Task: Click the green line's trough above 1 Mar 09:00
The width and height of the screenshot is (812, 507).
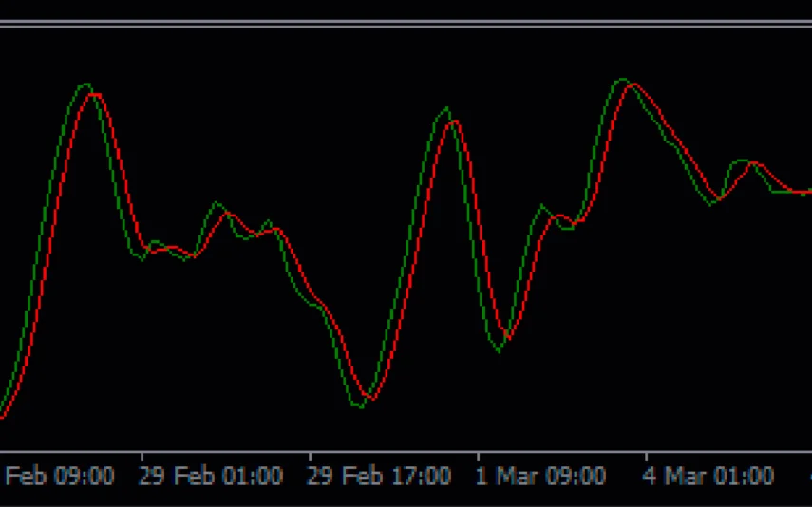Action: 499,352
